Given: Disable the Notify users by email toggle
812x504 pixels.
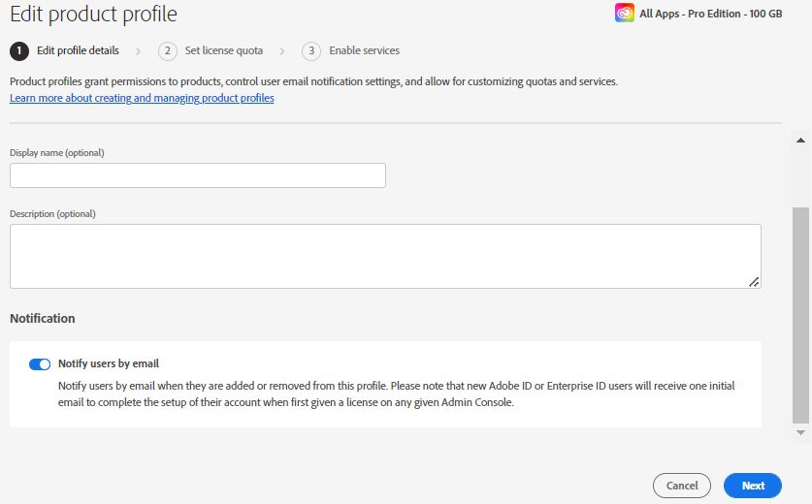Looking at the screenshot, I should pyautogui.click(x=40, y=364).
